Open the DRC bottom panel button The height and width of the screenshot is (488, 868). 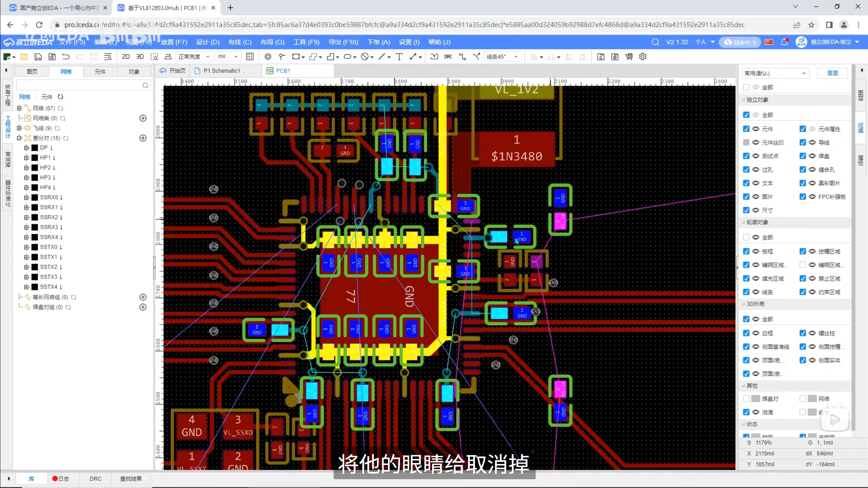click(x=96, y=479)
